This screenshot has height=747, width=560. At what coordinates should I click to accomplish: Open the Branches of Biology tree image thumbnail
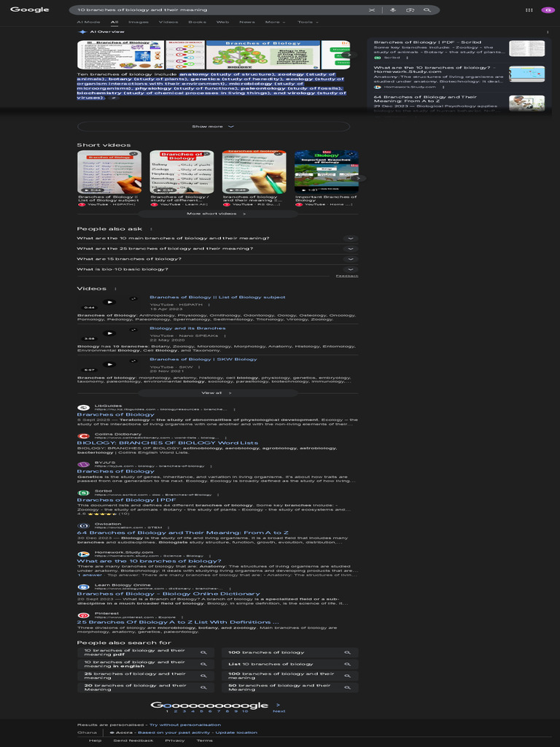(262, 55)
